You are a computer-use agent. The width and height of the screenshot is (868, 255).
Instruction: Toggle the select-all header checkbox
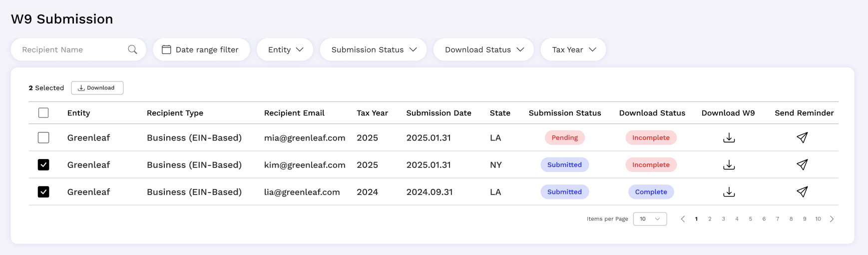click(43, 113)
